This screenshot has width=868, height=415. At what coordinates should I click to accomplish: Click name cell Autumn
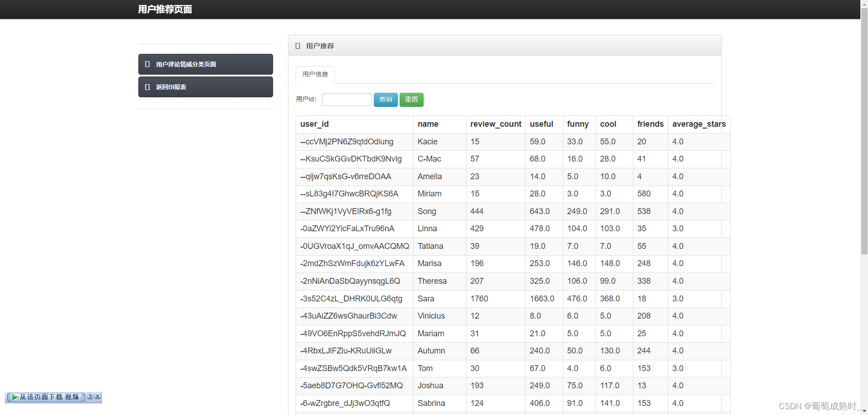click(x=431, y=351)
